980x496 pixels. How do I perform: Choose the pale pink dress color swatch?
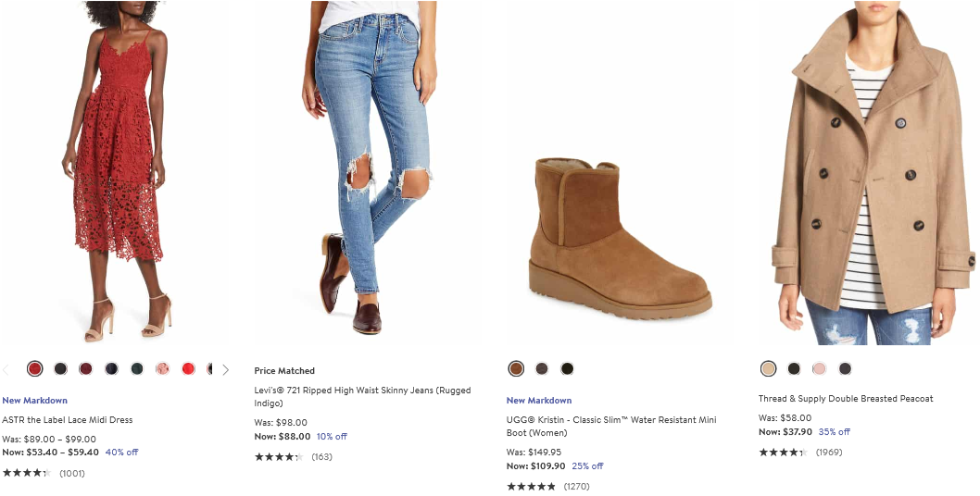coord(162,368)
